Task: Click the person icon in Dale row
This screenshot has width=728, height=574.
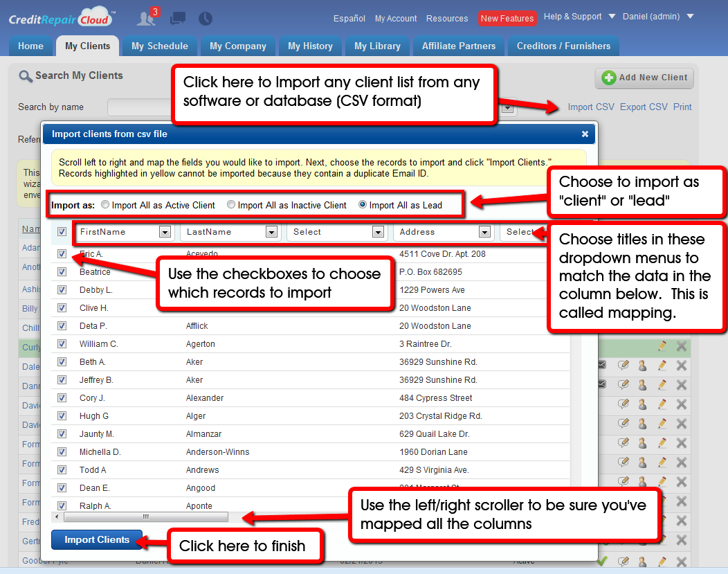Action: 643,366
